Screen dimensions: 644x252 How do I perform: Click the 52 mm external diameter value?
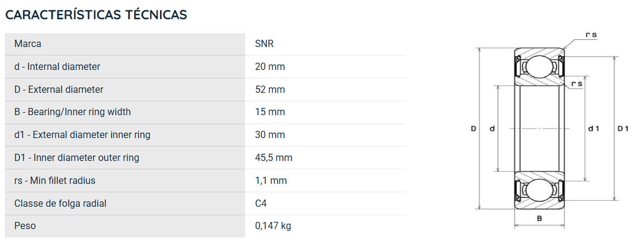(270, 89)
